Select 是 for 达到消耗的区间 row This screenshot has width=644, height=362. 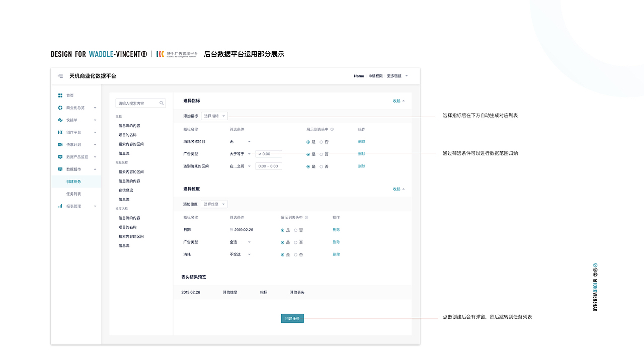click(x=308, y=166)
